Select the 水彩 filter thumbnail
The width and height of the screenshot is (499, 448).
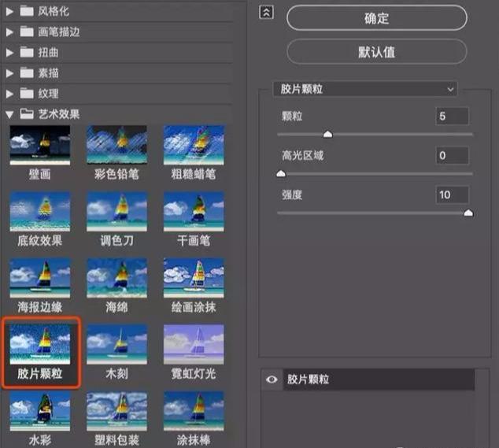[x=40, y=411]
